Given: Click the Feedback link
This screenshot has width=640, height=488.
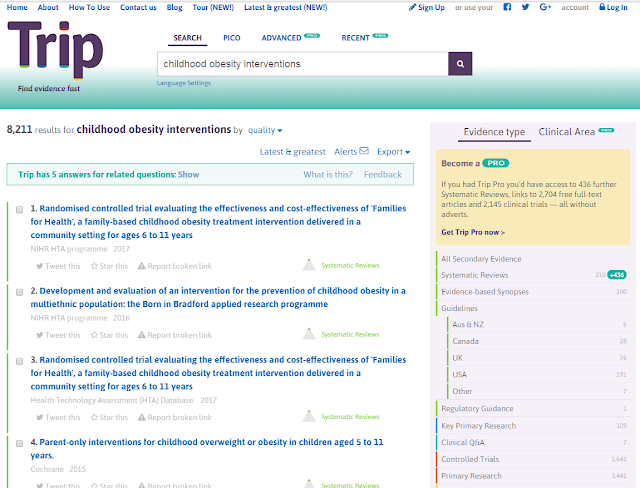Looking at the screenshot, I should coord(383,175).
